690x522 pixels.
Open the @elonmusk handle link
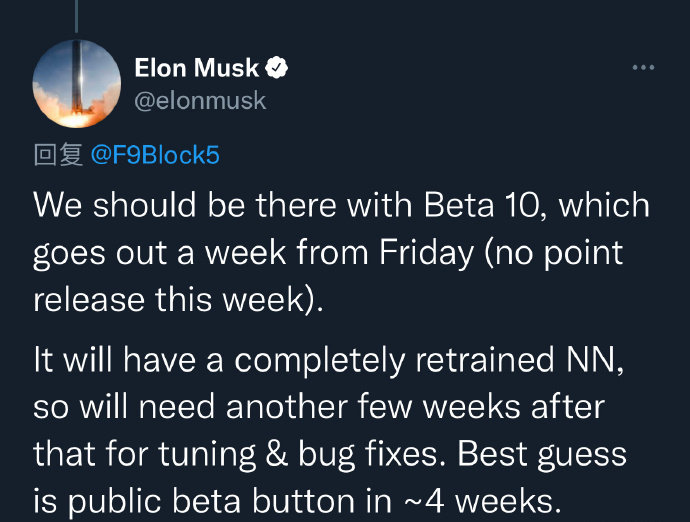click(200, 101)
